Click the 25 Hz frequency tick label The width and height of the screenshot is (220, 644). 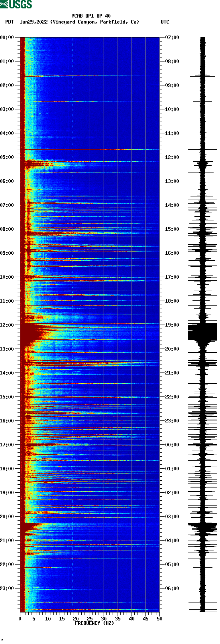(90, 619)
